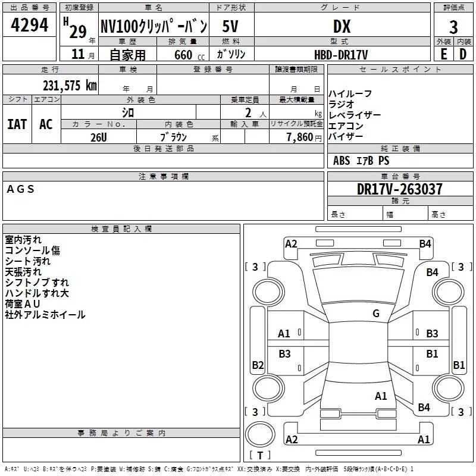Screen dimensions: 476x476
Task: Click sales point レベライザー
Action: click(355, 115)
